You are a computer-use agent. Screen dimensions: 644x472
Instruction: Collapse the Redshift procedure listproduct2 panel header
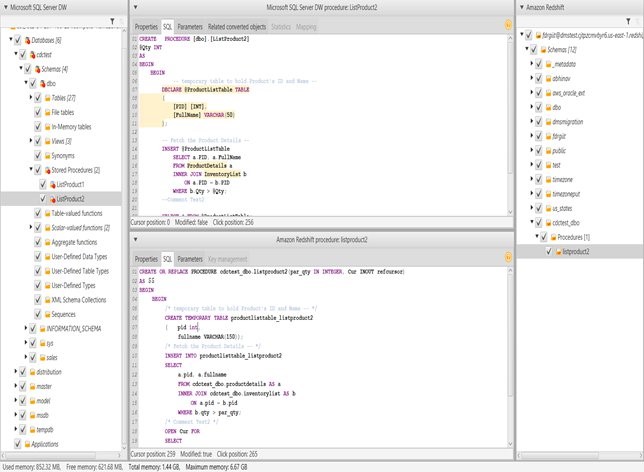tap(135, 239)
